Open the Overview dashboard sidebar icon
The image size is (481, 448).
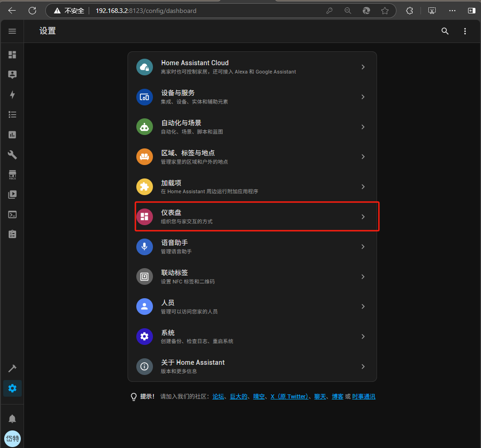tap(12, 55)
